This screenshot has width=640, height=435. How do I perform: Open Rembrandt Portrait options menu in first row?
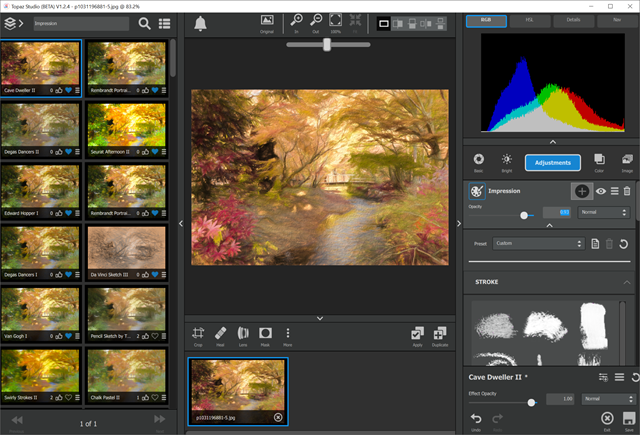(x=164, y=90)
